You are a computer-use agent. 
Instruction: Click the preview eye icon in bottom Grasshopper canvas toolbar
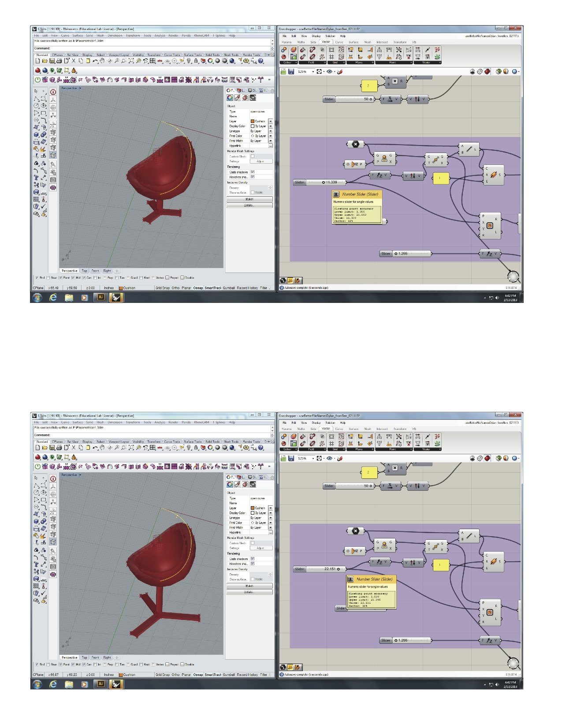coord(329,458)
